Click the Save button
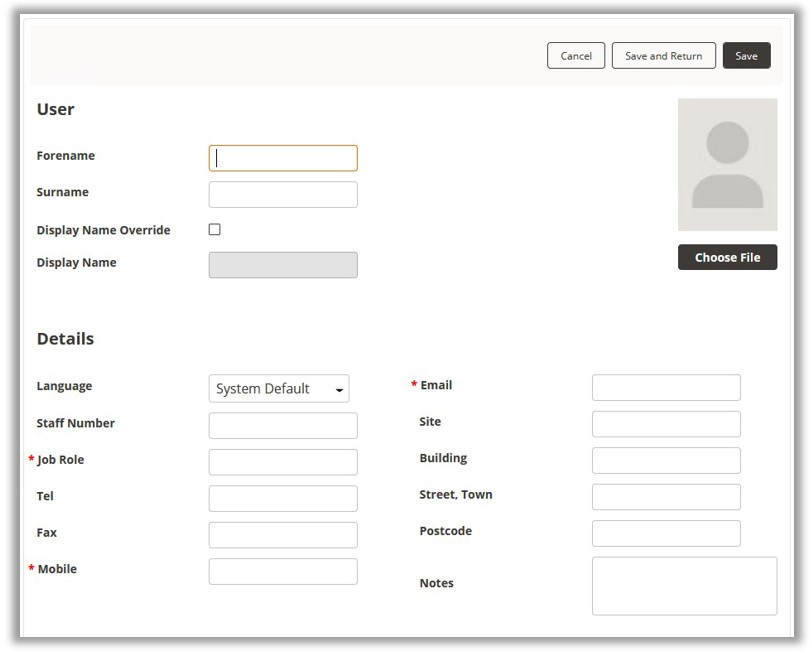812x653 pixels. pyautogui.click(x=746, y=56)
